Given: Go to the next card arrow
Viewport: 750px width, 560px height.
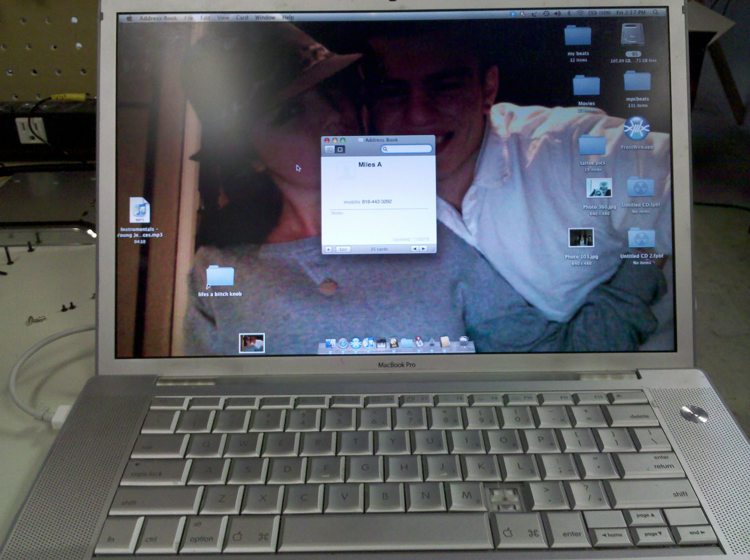Looking at the screenshot, I should (x=424, y=249).
